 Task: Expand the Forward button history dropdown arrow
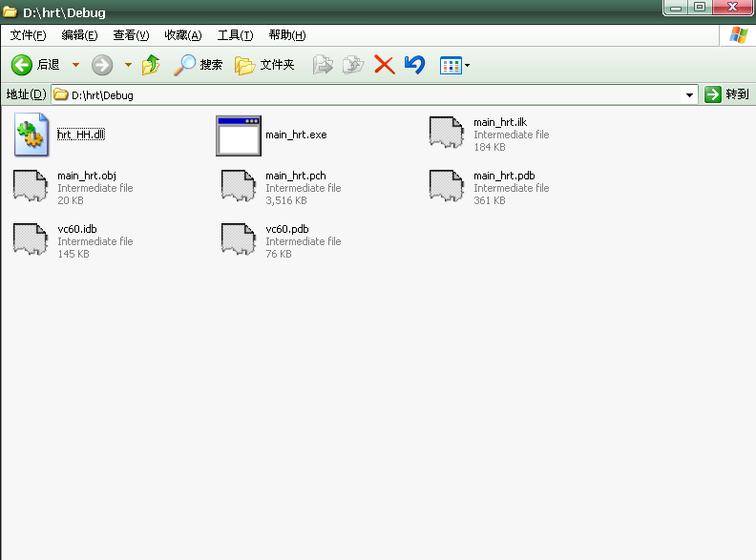point(128,65)
